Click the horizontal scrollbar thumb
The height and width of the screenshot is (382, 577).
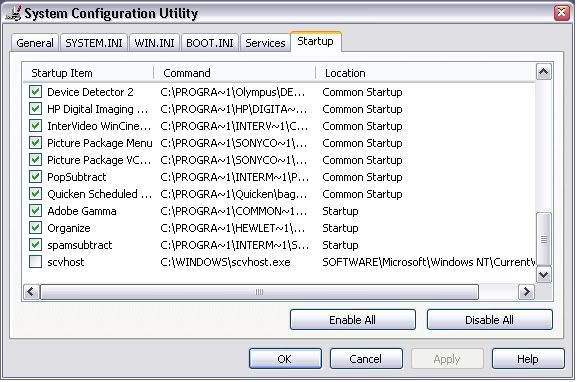pos(259,292)
